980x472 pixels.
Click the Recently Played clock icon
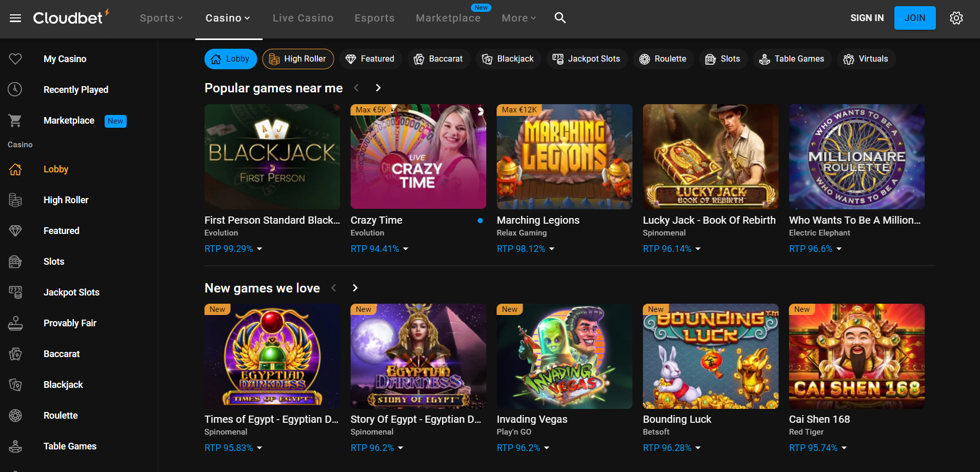[15, 90]
